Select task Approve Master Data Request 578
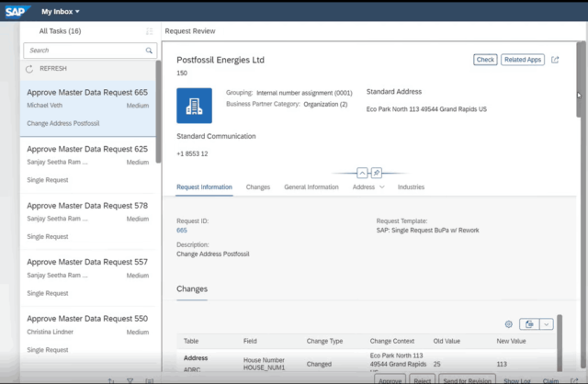This screenshot has width=588, height=384. pyautogui.click(x=88, y=221)
